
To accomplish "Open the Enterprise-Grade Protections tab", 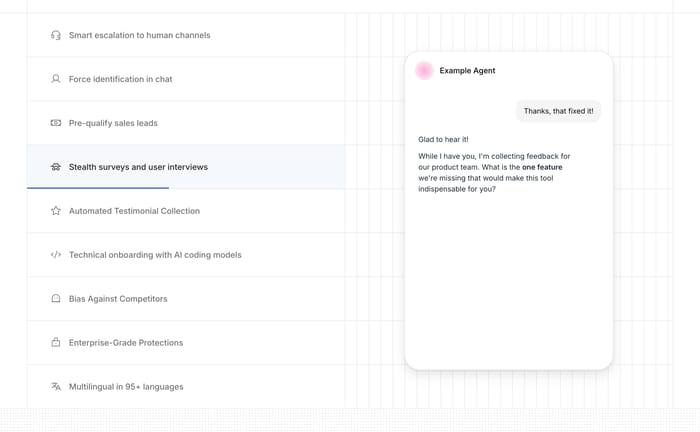I will [x=186, y=343].
